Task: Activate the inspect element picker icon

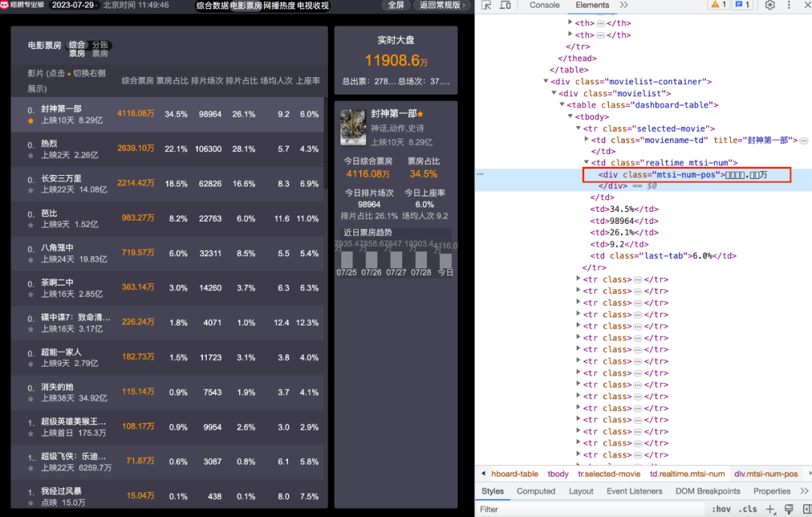Action: 486,5
